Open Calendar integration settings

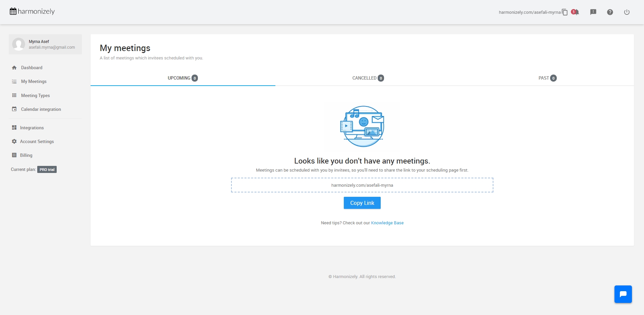click(40, 109)
